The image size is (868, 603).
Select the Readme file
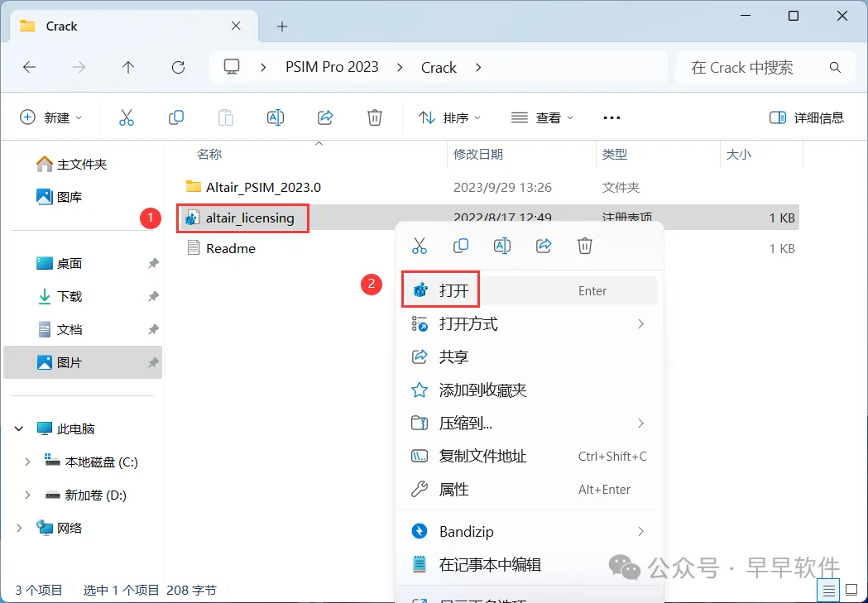pos(231,248)
